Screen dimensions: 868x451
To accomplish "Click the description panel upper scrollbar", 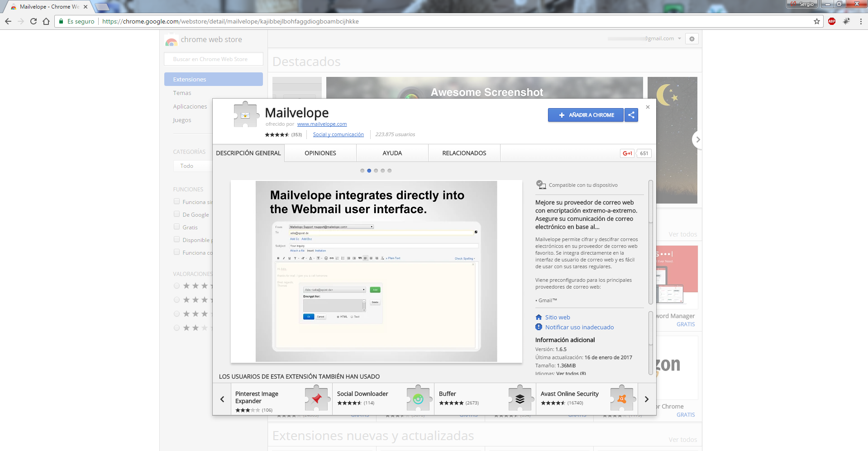I will tap(651, 202).
